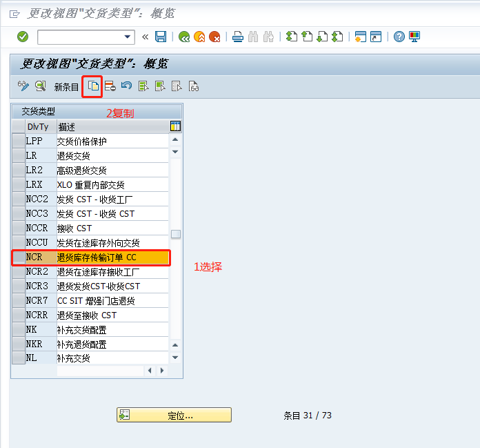Click the 发货在途库存外向交货 cell
The height and width of the screenshot is (448, 480).
click(x=112, y=243)
